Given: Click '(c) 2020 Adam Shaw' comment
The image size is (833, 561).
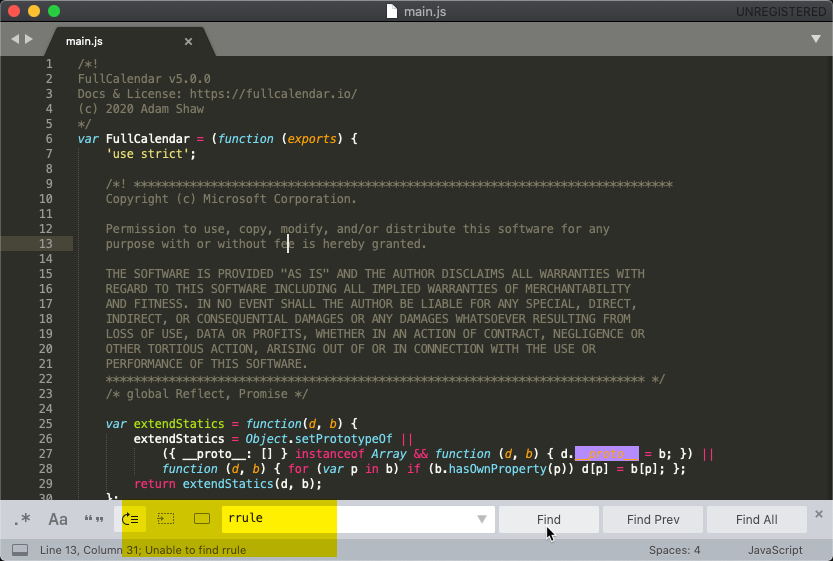Looking at the screenshot, I should [x=141, y=109].
